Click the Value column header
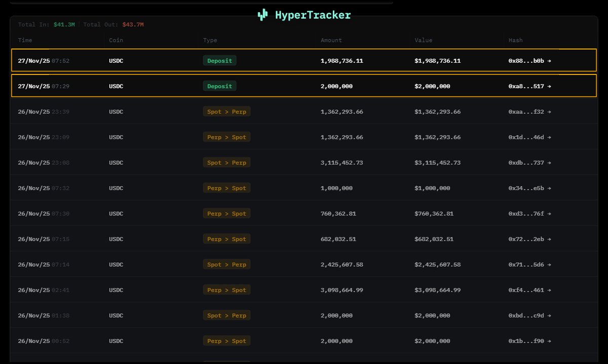This screenshot has height=364, width=608. coord(423,40)
